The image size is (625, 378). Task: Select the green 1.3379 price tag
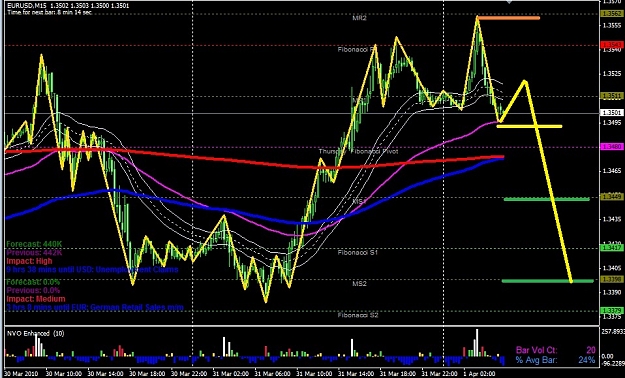click(612, 311)
